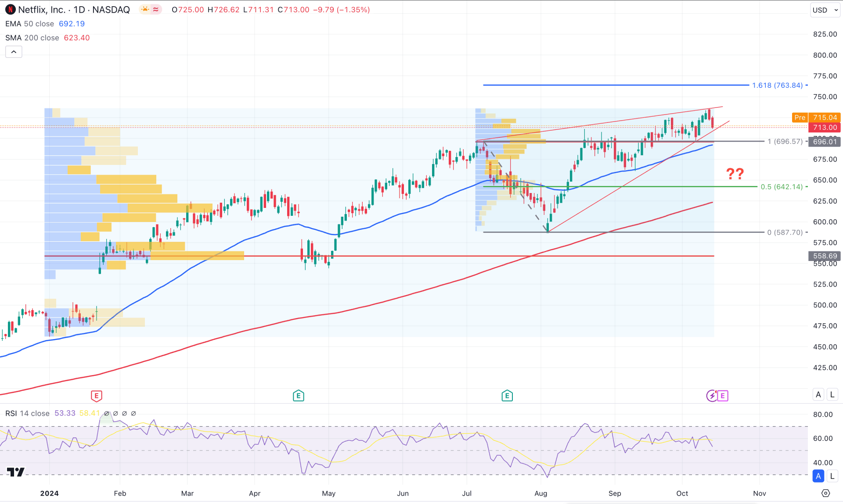This screenshot has width=843, height=504.
Task: Click the red 713.00 last price label
Action: point(825,127)
